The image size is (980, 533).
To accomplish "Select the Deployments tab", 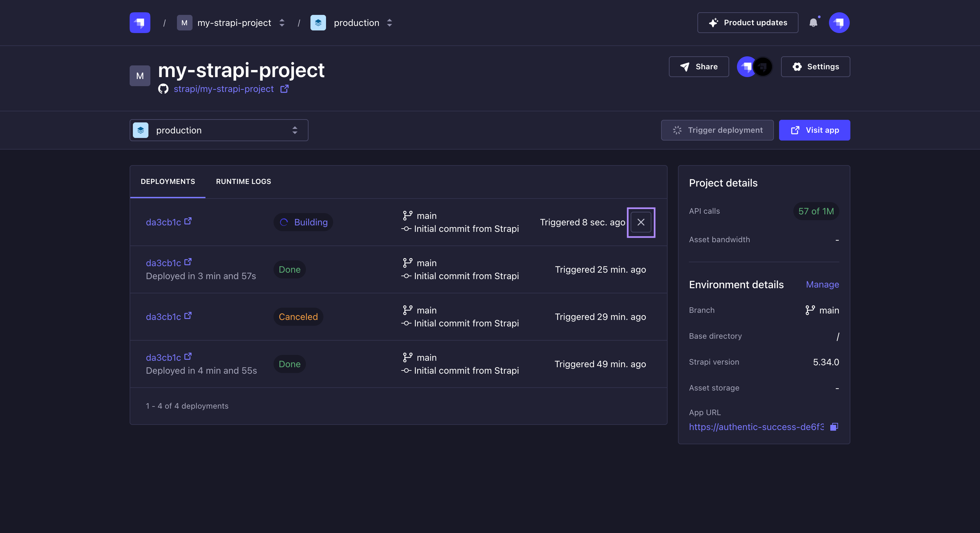I will pos(168,182).
